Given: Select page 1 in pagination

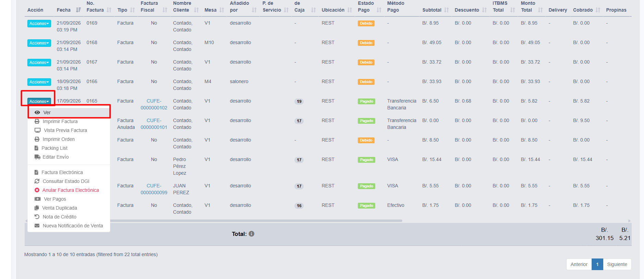Looking at the screenshot, I should 597,264.
